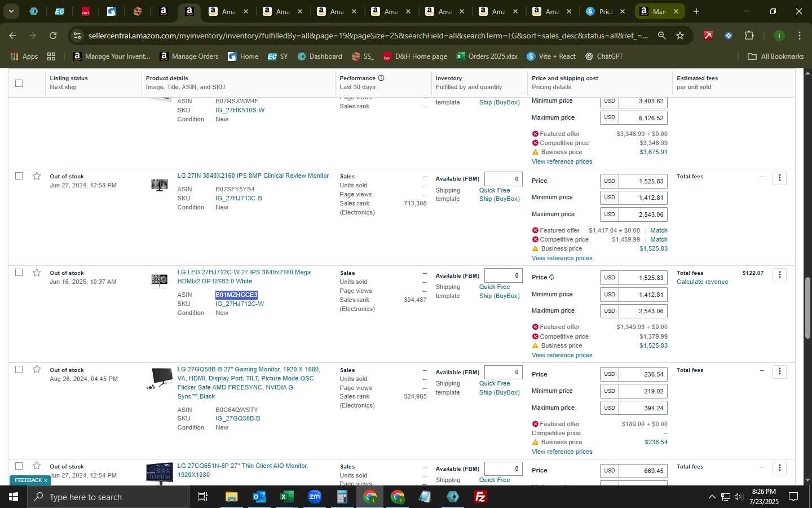Select the IG_27HJ712C-W listing checkbox
Viewport: 812px width, 508px height.
click(19, 273)
